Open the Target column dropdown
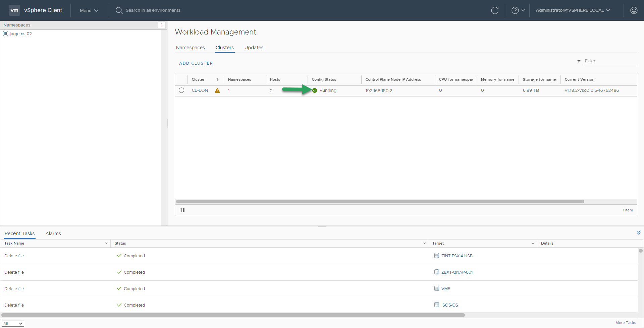The image size is (644, 328). pos(533,243)
